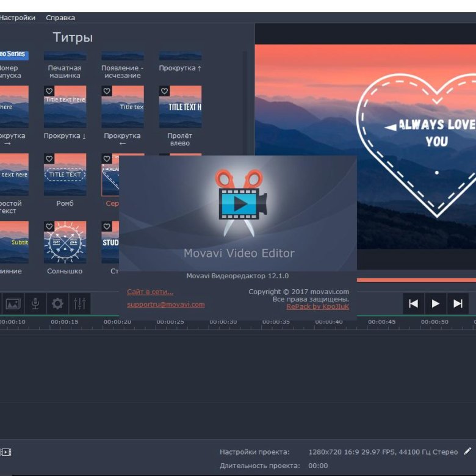
Task: Click the Настройки проекта label
Action: coord(254,452)
